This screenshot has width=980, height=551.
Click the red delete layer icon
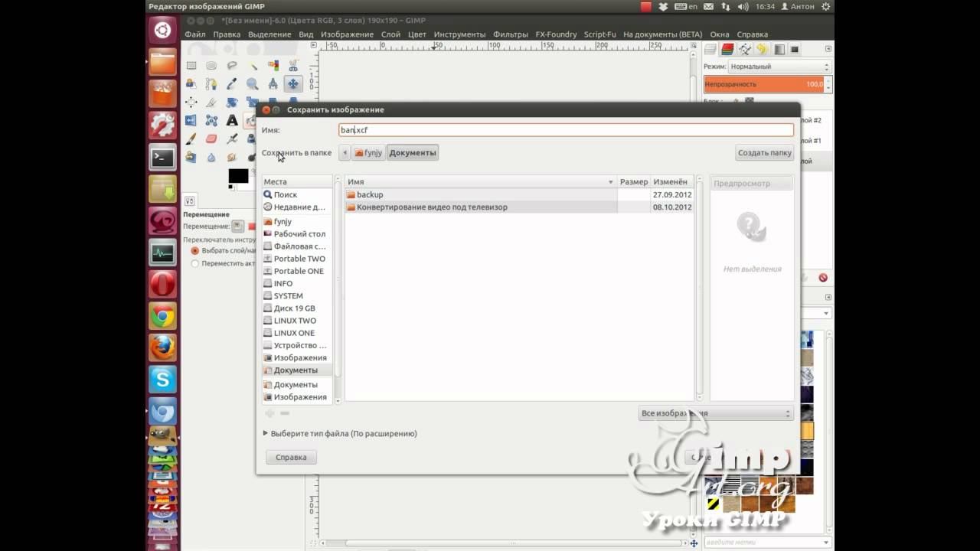tap(823, 278)
